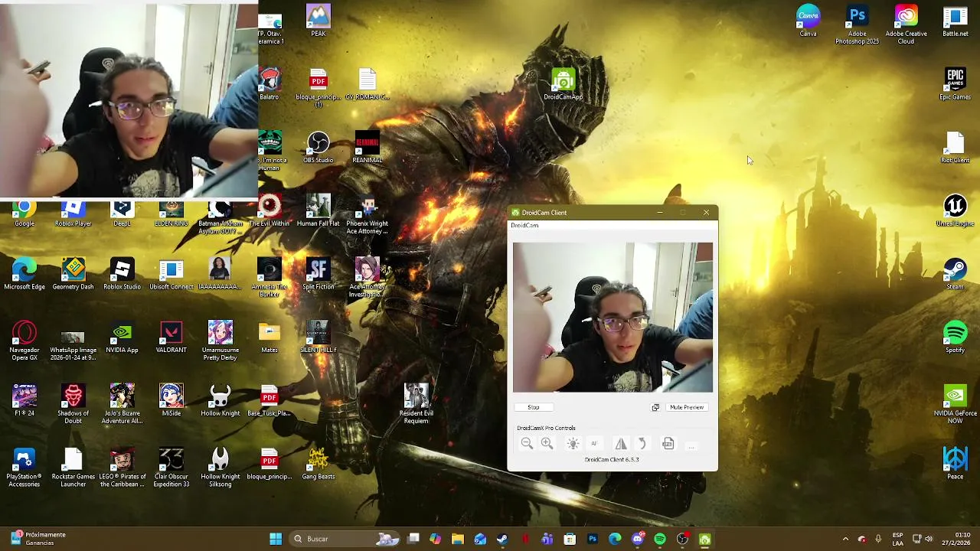This screenshot has height=551, width=980.
Task: Select the Base_Tusk_Pla PDF file
Action: click(269, 400)
